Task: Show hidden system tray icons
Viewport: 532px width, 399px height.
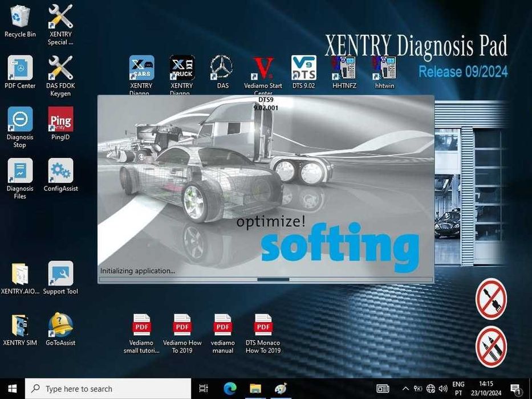Action: pyautogui.click(x=405, y=389)
